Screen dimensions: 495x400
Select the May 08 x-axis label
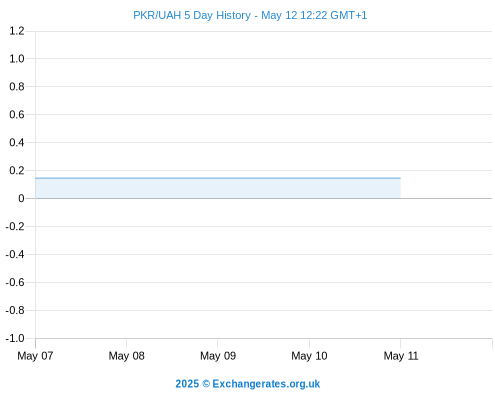coord(126,356)
